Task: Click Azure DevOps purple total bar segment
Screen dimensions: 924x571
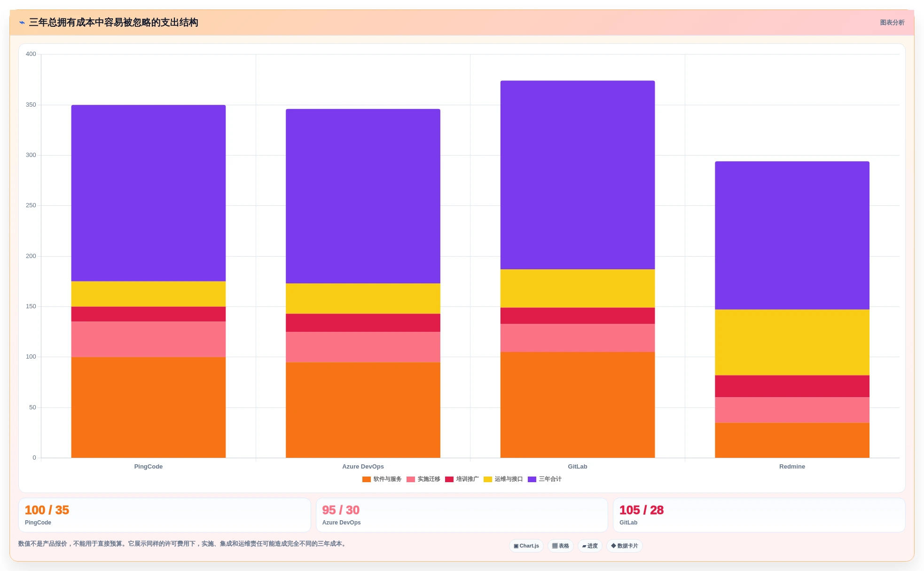Action: [x=363, y=196]
